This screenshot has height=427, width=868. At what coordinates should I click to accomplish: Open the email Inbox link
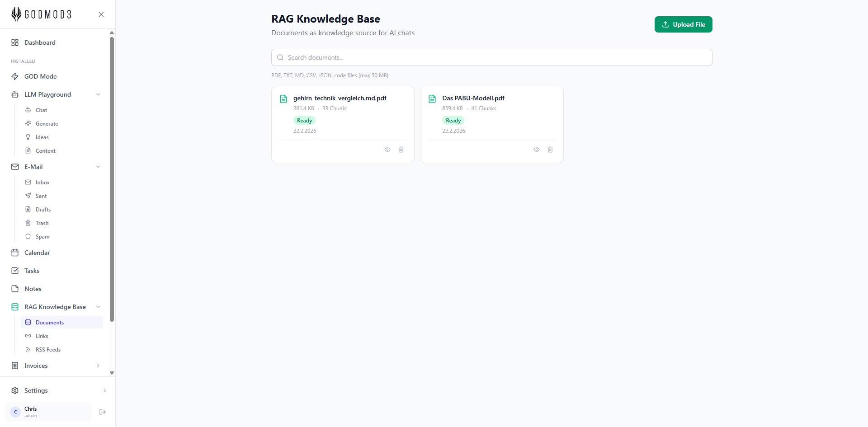tap(42, 183)
